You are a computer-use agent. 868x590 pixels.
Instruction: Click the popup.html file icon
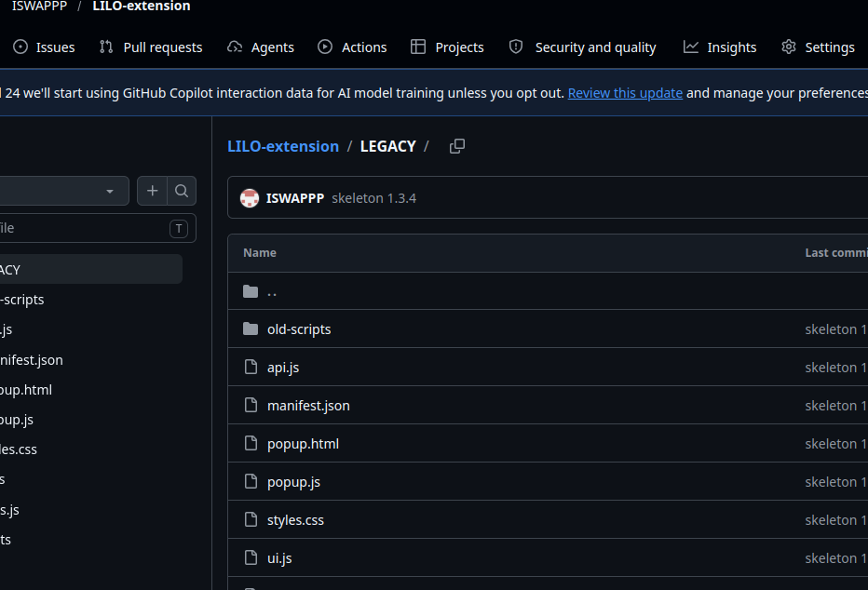point(251,444)
